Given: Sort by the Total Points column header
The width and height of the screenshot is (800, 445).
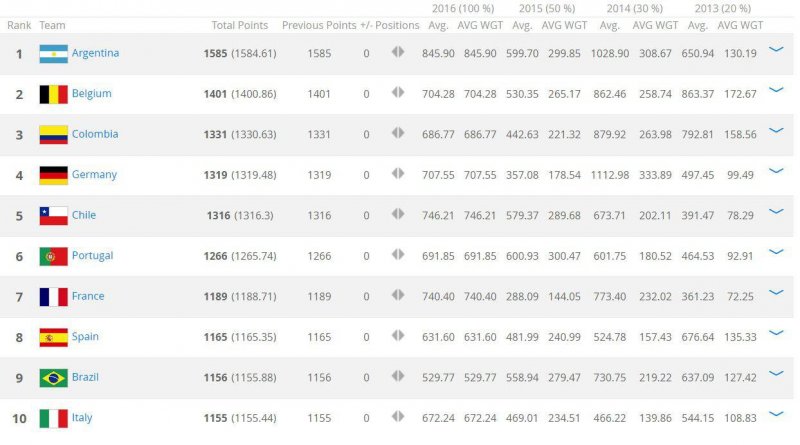Looking at the screenshot, I should [x=240, y=26].
